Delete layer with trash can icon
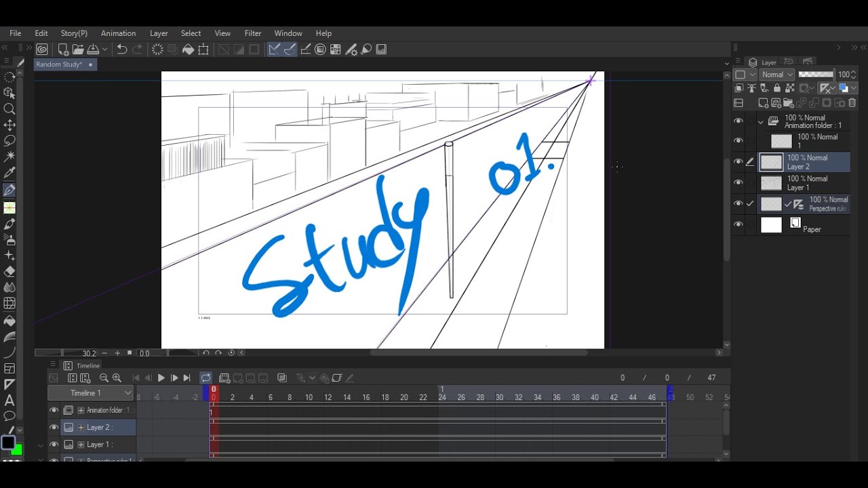This screenshot has height=488, width=868. click(852, 103)
